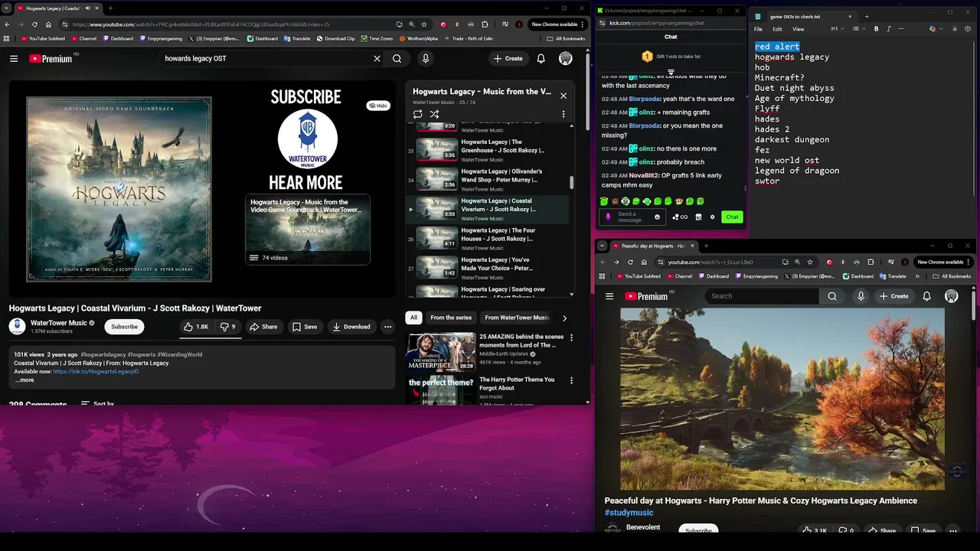Click the search magnifier next to 'howards legacy OST'

397,58
